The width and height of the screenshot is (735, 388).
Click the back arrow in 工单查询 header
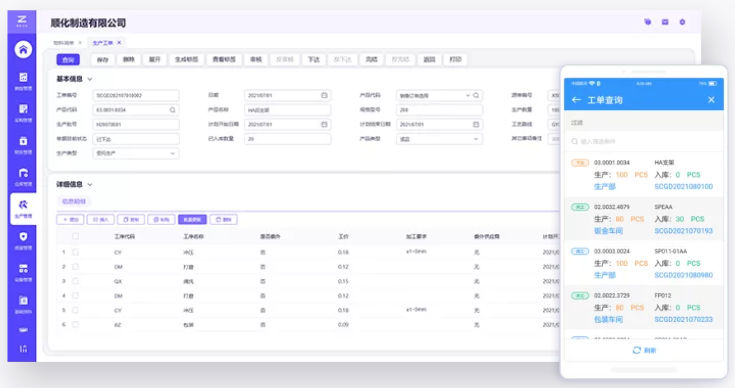click(x=577, y=100)
